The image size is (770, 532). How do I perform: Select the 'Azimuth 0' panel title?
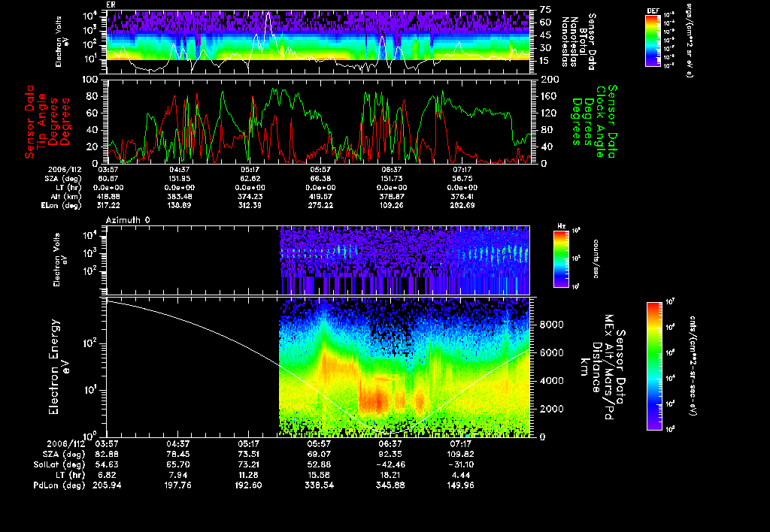128,220
